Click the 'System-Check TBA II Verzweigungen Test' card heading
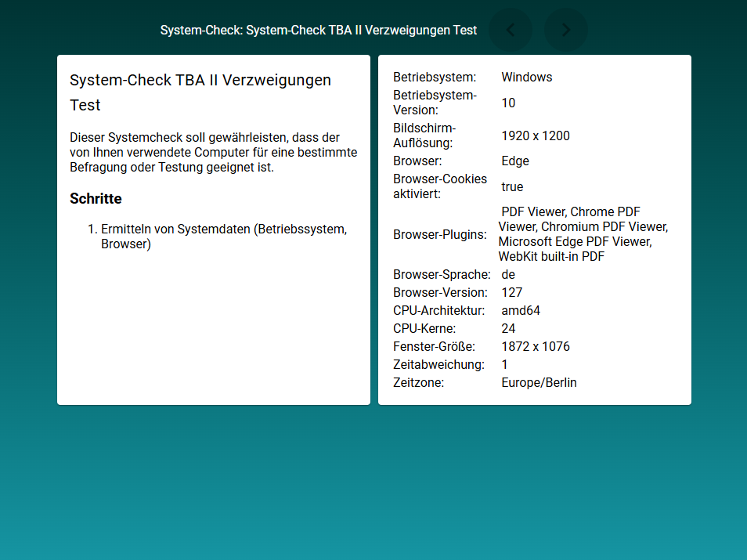747x560 pixels. point(200,92)
